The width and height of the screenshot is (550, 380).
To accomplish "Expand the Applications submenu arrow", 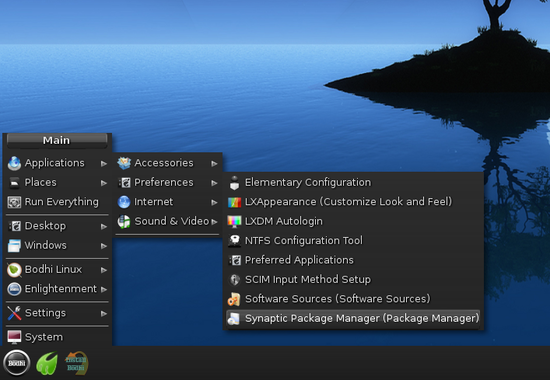I will 103,164.
